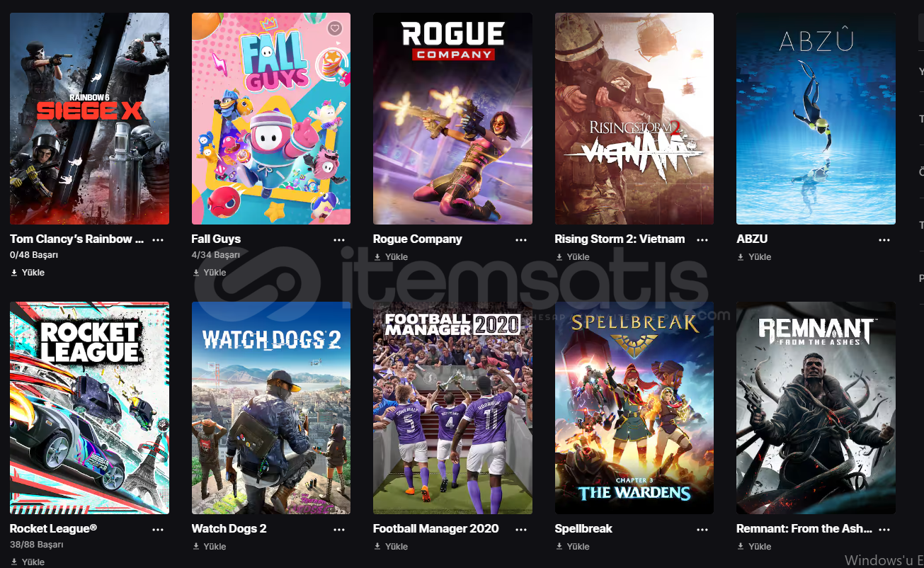Open the three-dot menu for ABZU

(x=884, y=239)
